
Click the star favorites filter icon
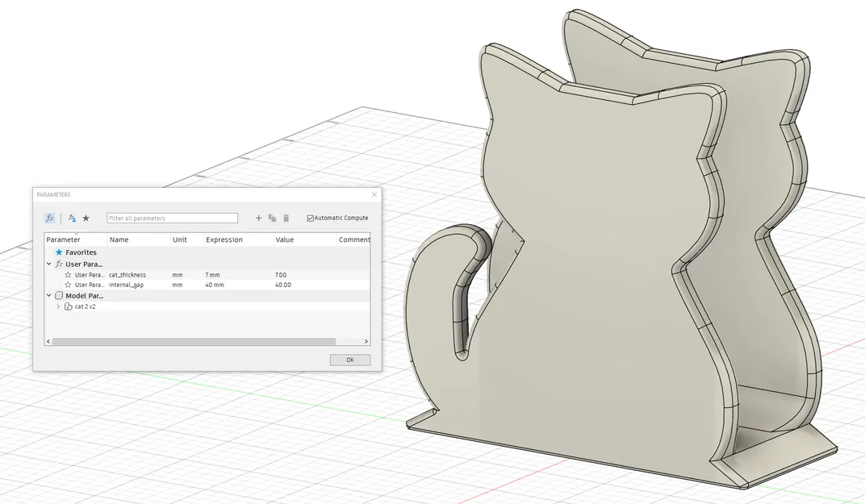86,218
